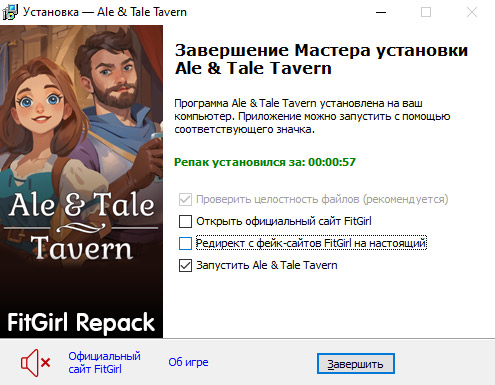The height and width of the screenshot is (385, 495).
Task: Open the 'Об игре' link
Action: (188, 362)
